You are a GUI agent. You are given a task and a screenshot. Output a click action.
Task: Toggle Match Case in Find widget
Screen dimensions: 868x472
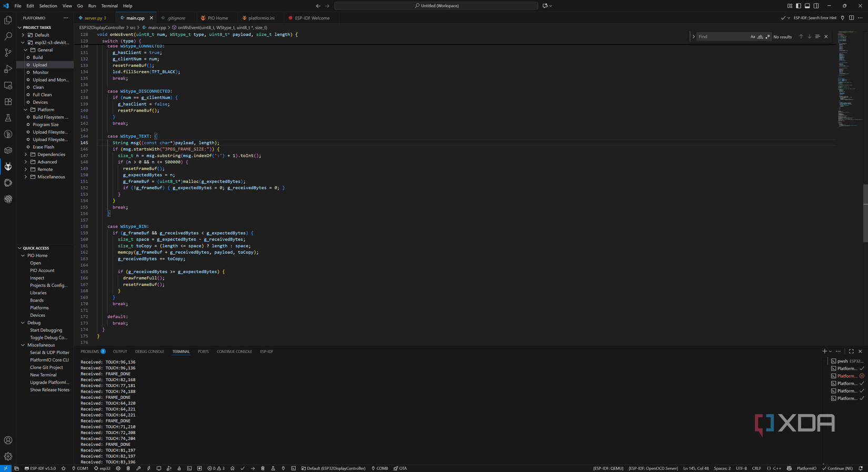click(x=752, y=37)
